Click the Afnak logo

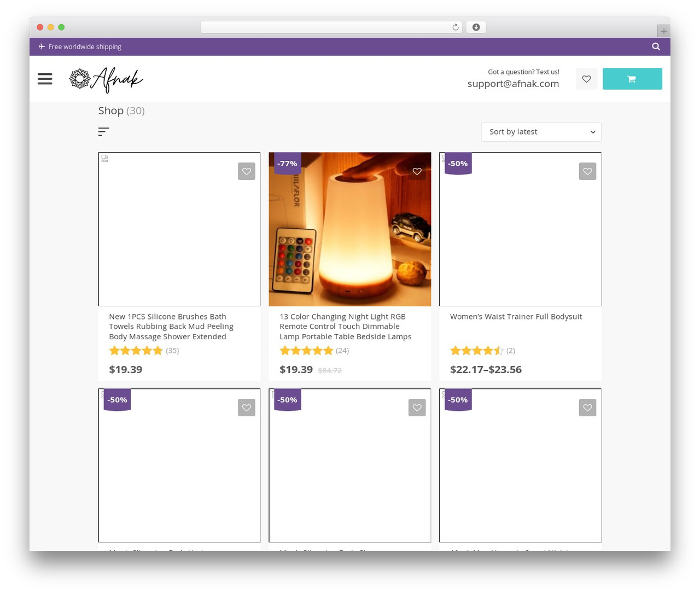106,80
